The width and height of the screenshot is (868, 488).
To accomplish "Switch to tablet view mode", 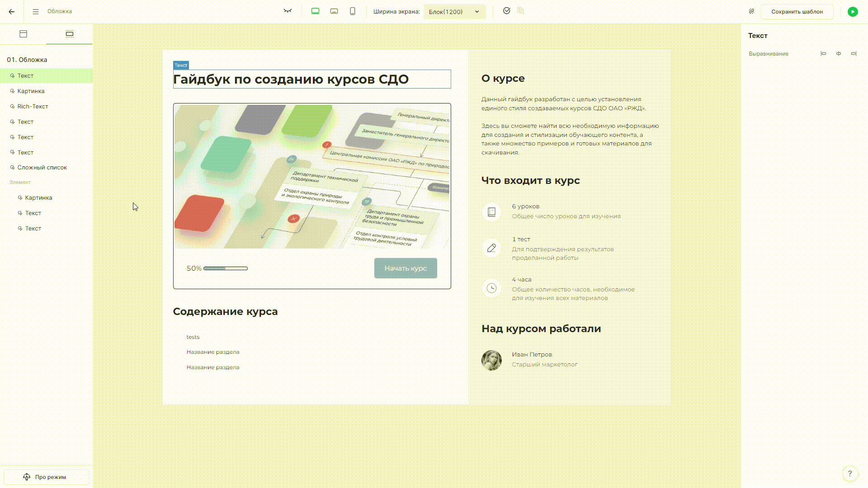I will click(x=334, y=11).
